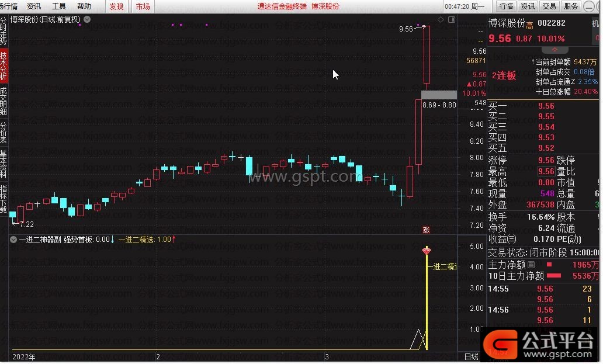
Task: Click the 涨 marker below the chart
Action: 426,230
